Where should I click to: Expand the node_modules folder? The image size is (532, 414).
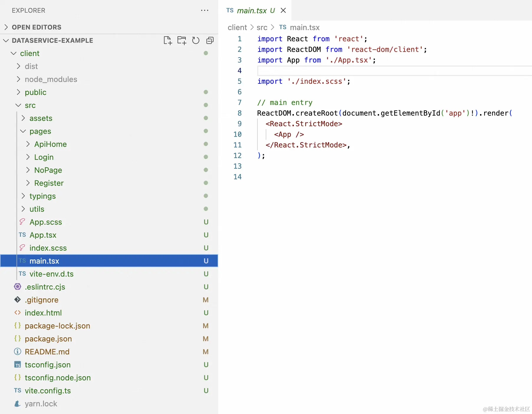tap(18, 79)
